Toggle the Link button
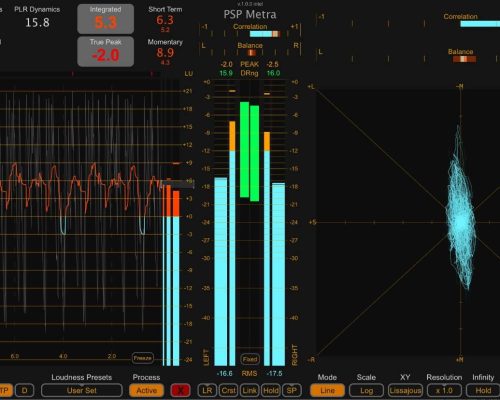 point(249,390)
